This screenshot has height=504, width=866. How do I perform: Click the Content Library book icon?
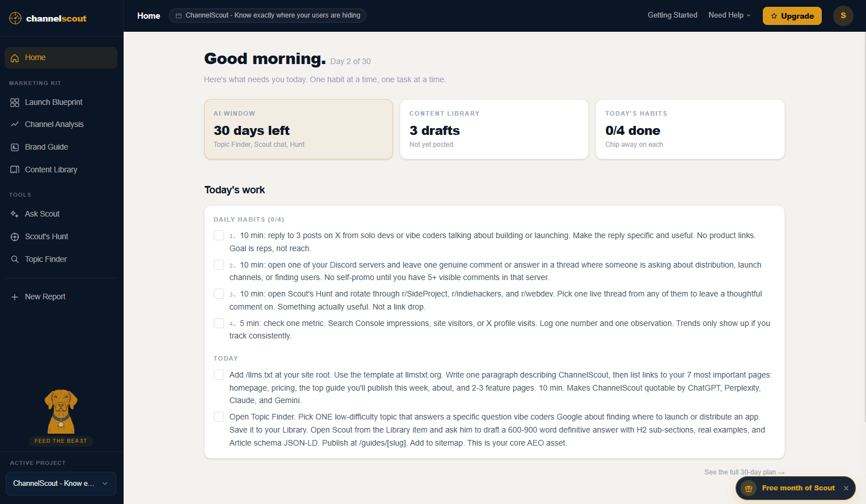[x=15, y=170]
